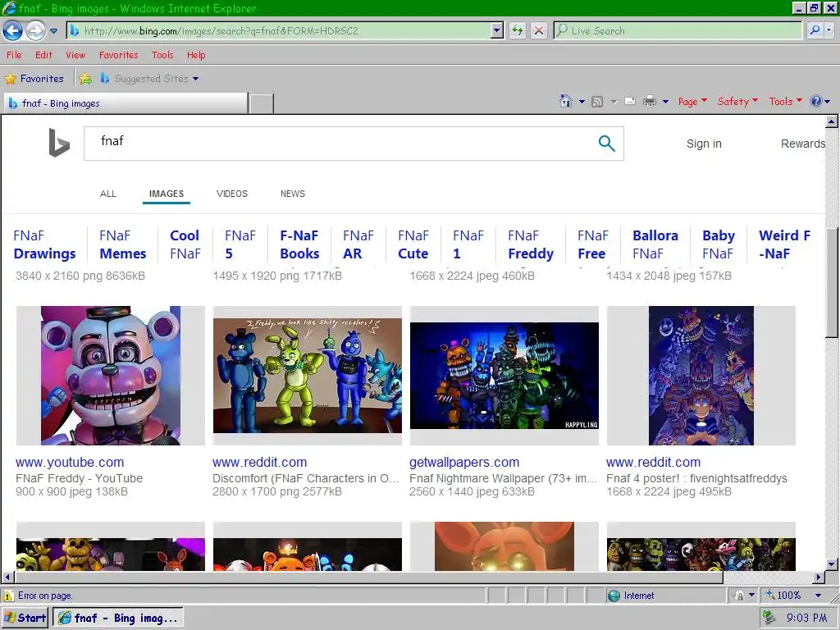
Task: Click the Home icon in command bar
Action: point(566,101)
